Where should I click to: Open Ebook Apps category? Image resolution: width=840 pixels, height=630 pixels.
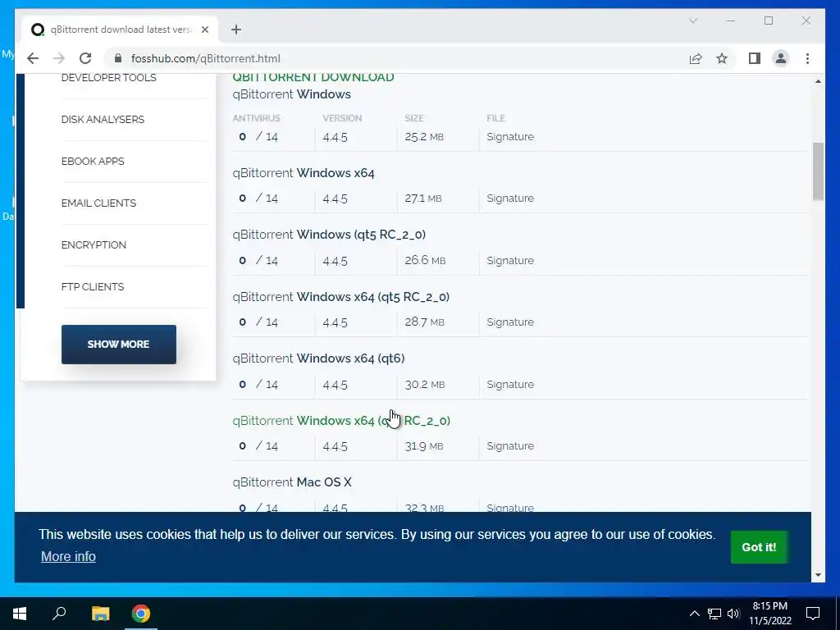(93, 162)
